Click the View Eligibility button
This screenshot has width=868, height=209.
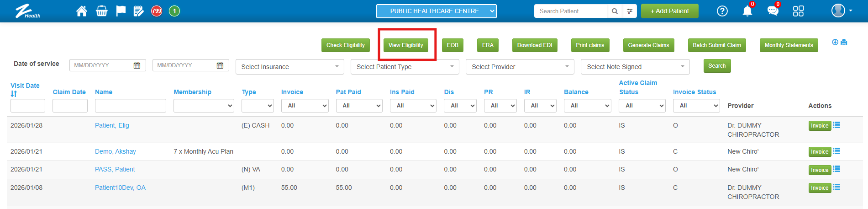405,45
